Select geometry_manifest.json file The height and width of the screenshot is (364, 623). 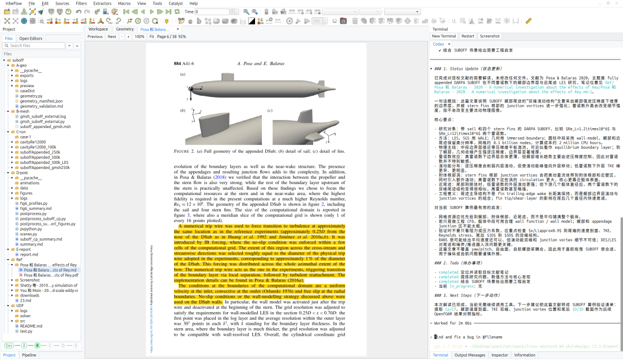[x=41, y=101]
